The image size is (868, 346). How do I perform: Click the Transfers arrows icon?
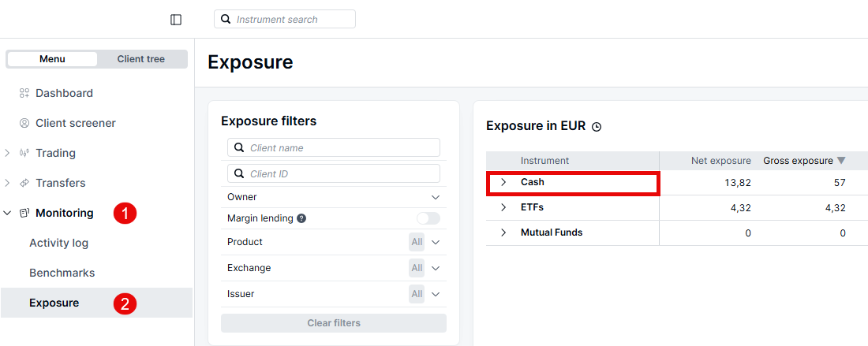pyautogui.click(x=24, y=183)
